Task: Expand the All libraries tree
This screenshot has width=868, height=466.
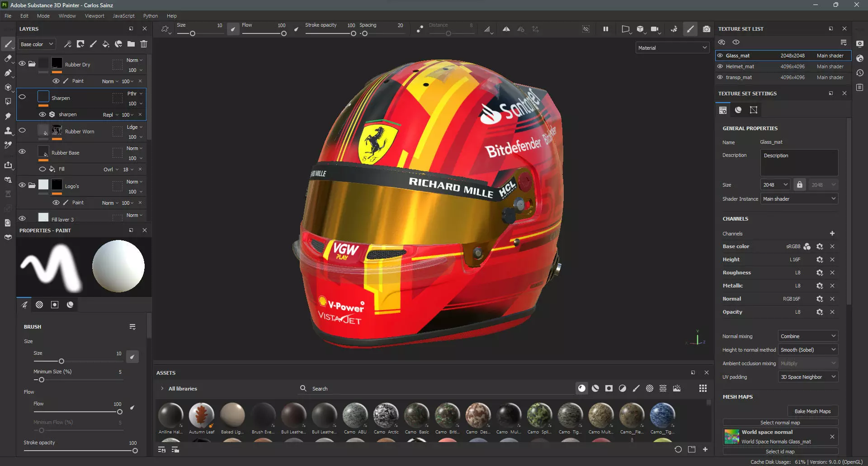Action: coord(162,388)
